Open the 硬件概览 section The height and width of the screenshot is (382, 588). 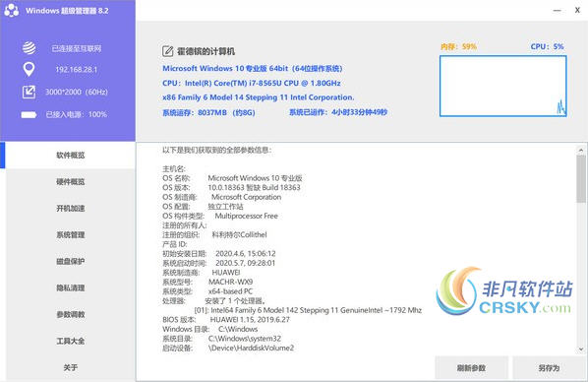(71, 182)
